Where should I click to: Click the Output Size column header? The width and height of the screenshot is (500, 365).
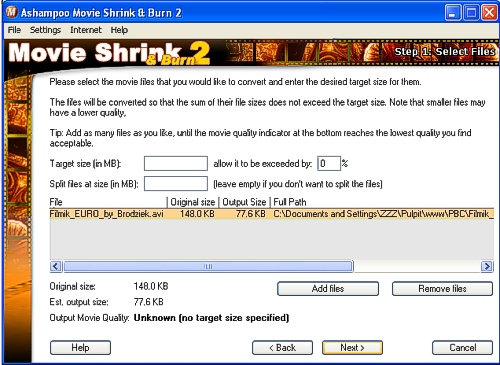244,202
